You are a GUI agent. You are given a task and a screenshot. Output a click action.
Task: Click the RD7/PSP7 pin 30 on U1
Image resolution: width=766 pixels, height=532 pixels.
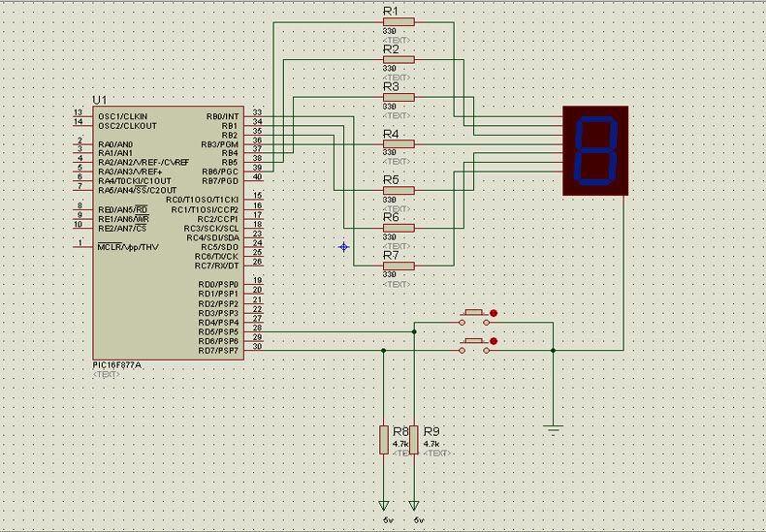[256, 351]
